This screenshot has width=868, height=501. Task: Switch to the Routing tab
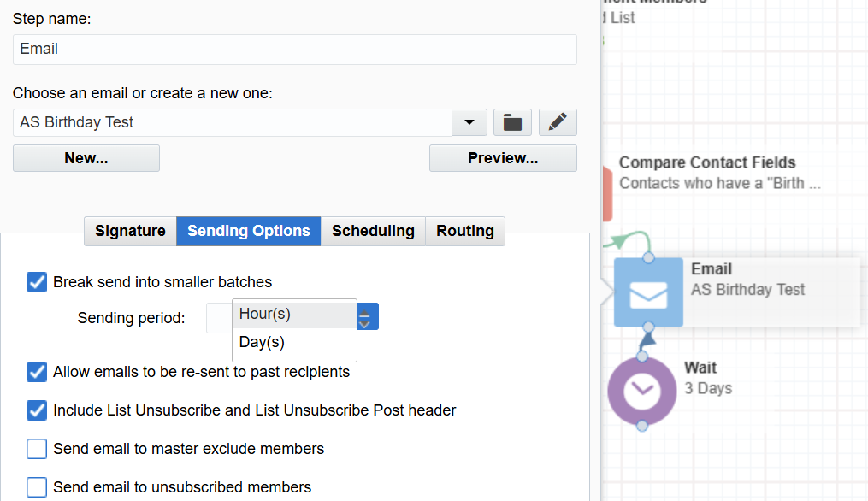tap(464, 231)
